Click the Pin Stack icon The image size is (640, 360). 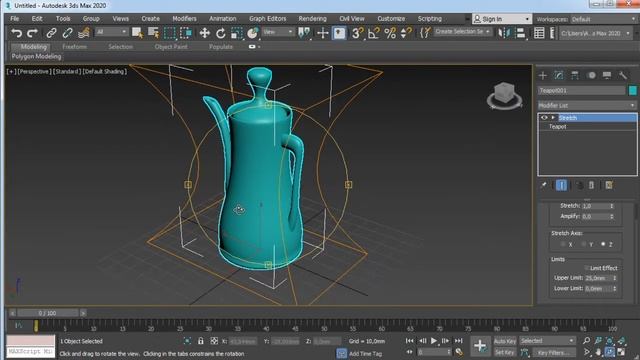coord(543,185)
